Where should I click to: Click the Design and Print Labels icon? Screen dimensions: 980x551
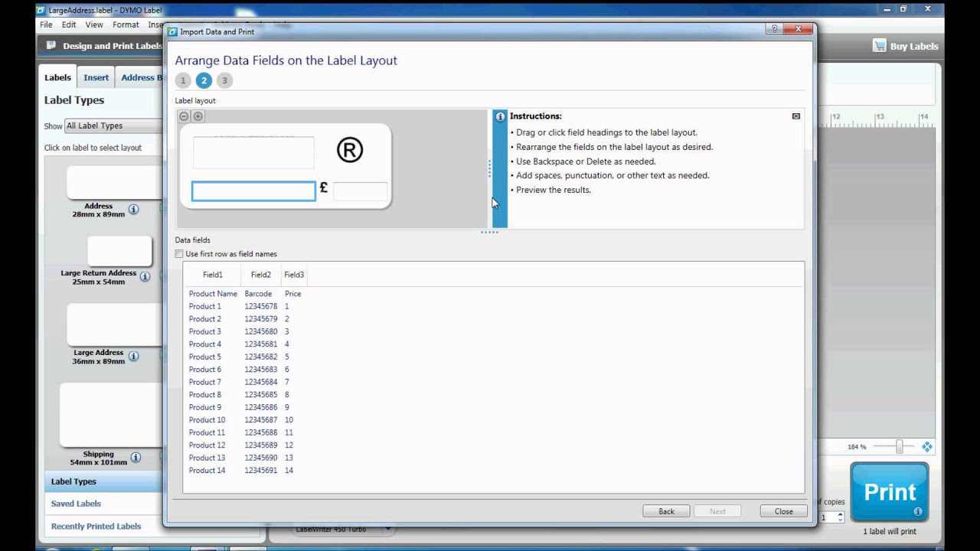[51, 45]
